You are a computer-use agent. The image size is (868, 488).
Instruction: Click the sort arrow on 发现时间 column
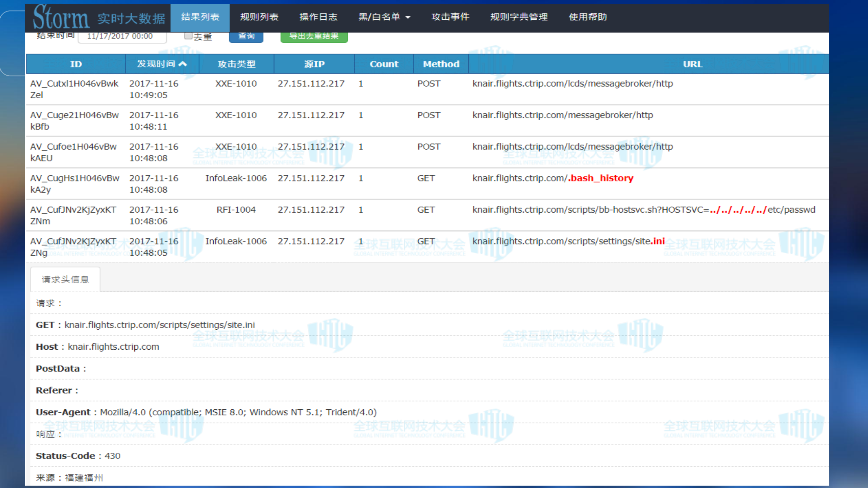click(x=183, y=63)
